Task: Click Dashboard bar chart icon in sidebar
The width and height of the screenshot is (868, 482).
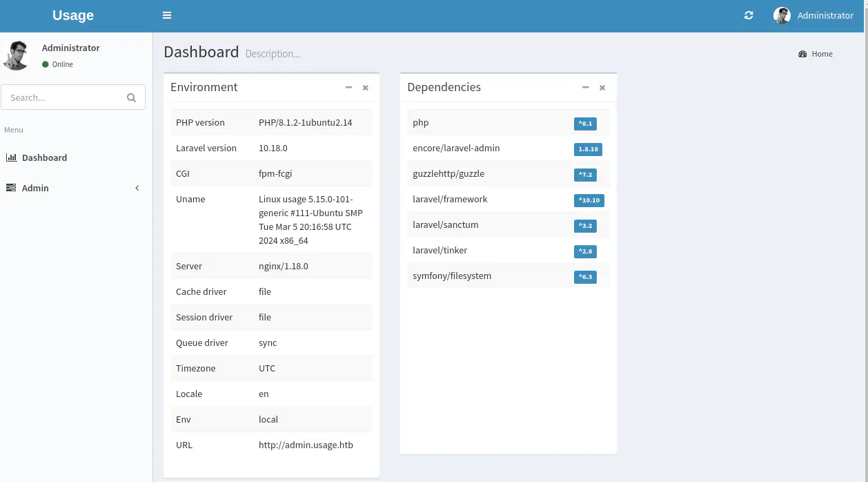Action: click(x=11, y=157)
